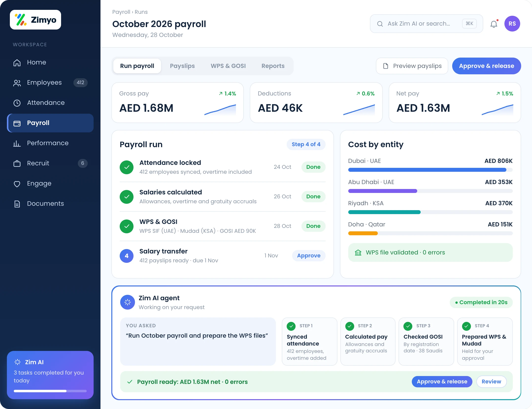Go to Employees in the sidebar
This screenshot has width=532, height=409.
[x=50, y=82]
